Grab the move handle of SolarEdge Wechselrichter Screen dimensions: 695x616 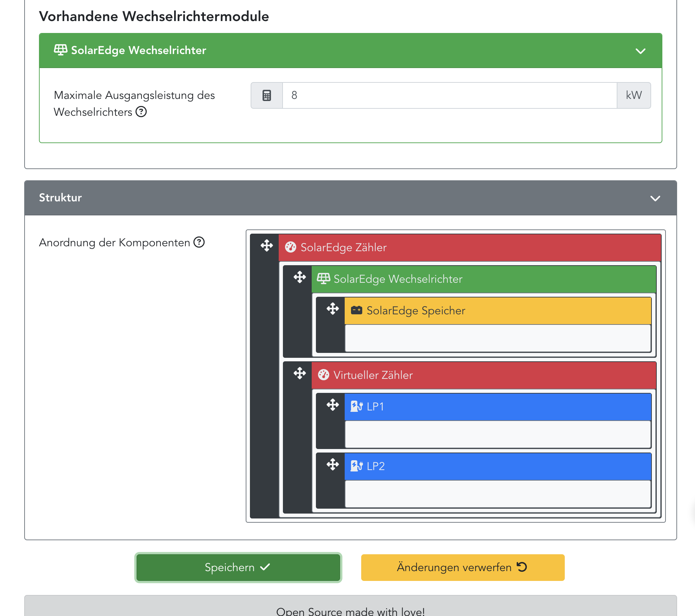(300, 277)
